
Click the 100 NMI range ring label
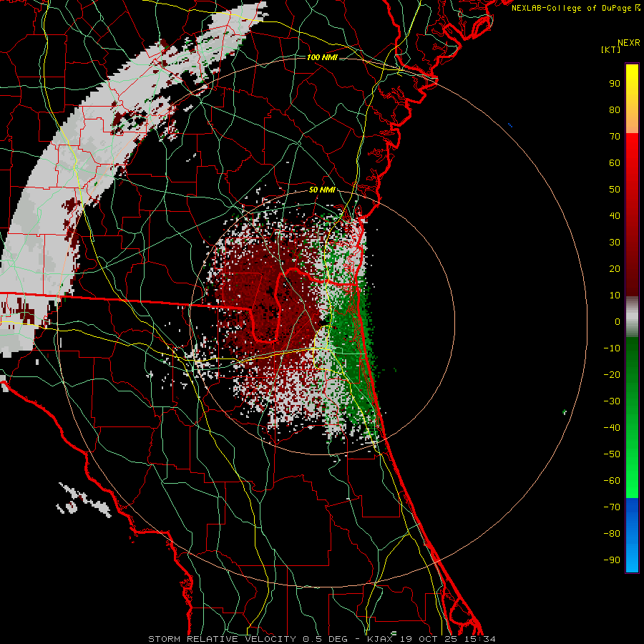point(322,57)
